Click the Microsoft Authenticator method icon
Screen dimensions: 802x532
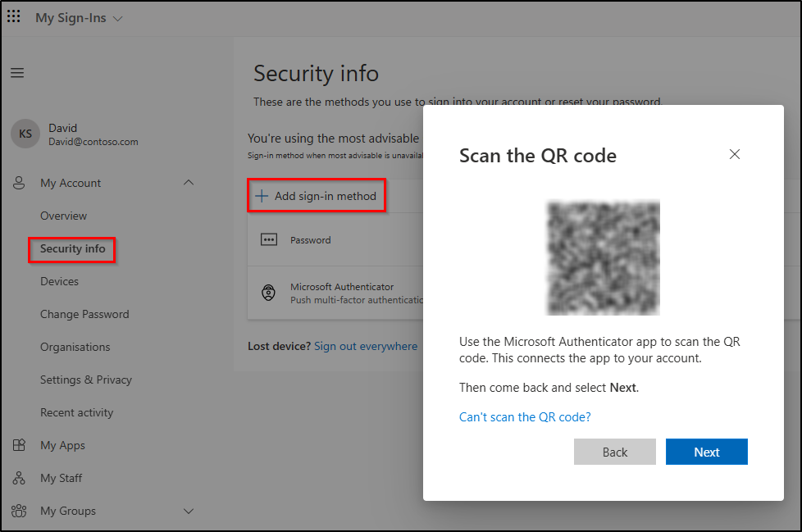tap(269, 292)
